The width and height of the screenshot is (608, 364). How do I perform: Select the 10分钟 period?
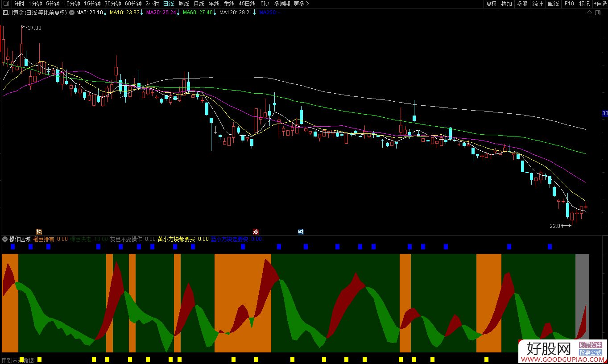(71, 4)
